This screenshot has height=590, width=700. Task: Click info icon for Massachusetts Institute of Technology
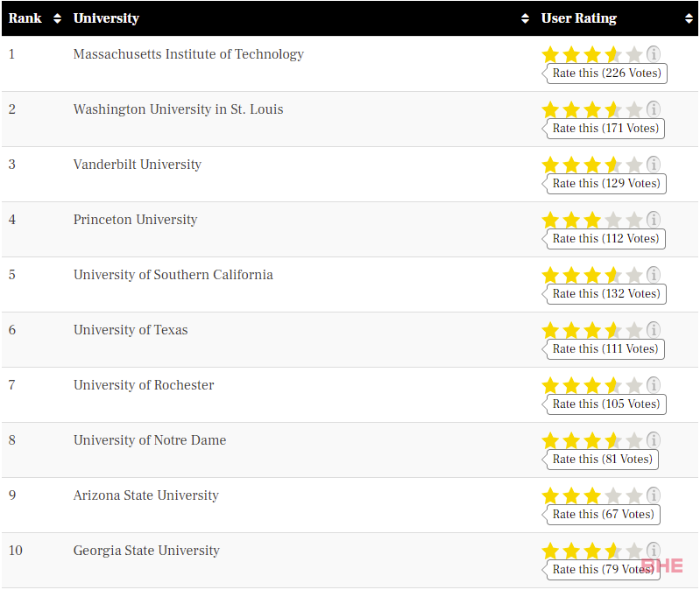[654, 54]
